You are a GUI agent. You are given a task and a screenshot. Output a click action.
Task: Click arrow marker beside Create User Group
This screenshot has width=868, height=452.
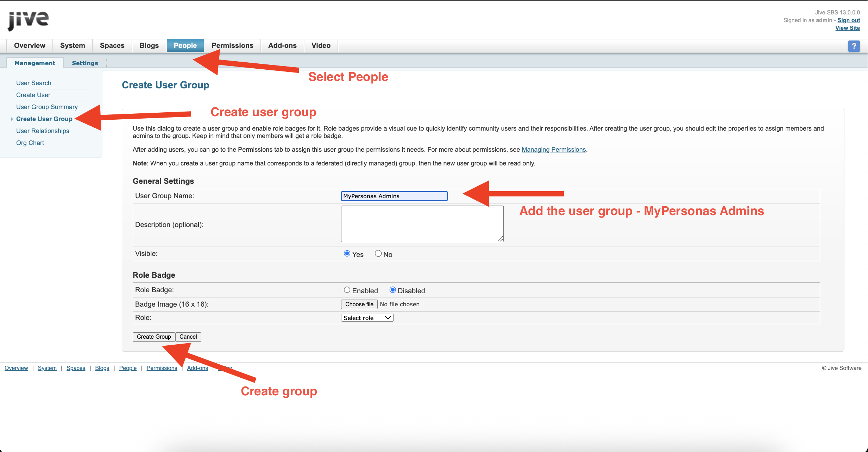click(12, 119)
